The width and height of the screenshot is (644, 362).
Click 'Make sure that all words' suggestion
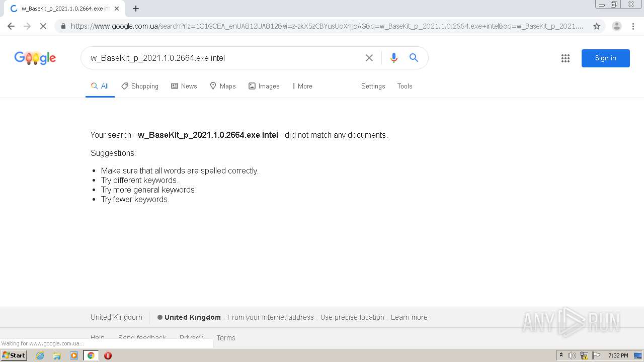click(180, 170)
